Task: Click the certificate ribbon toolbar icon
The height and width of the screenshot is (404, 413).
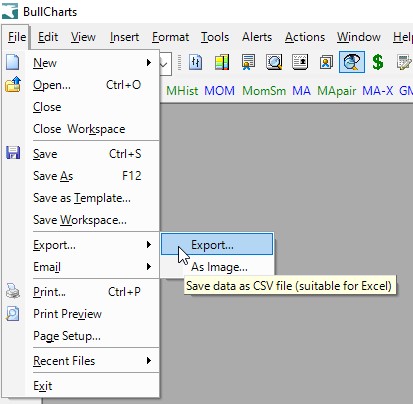Action: click(248, 62)
